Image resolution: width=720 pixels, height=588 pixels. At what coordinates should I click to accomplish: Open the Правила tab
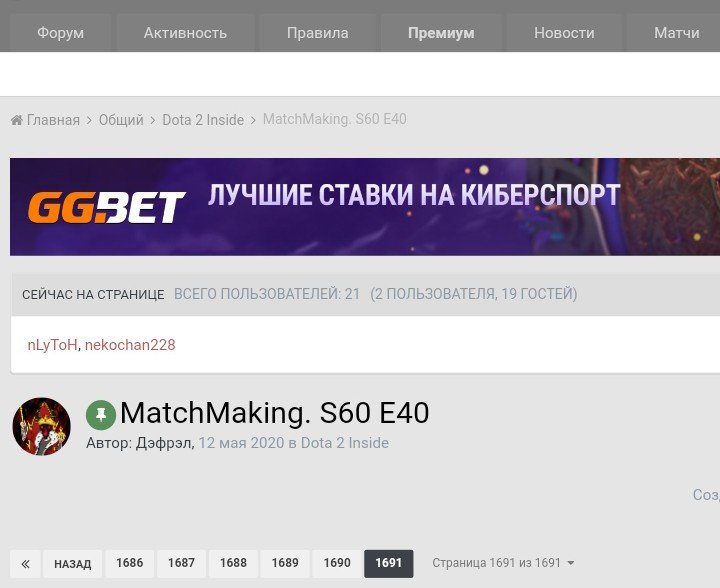317,33
